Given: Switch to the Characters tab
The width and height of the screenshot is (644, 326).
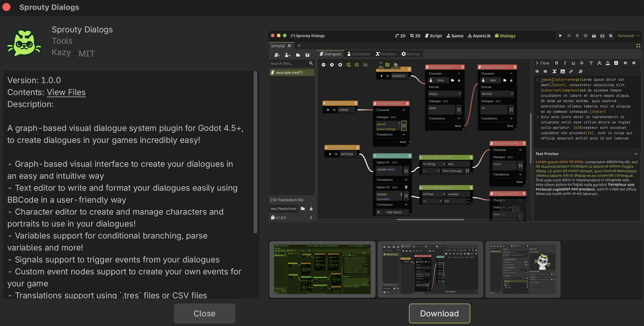Looking at the screenshot, I should coord(359,54).
